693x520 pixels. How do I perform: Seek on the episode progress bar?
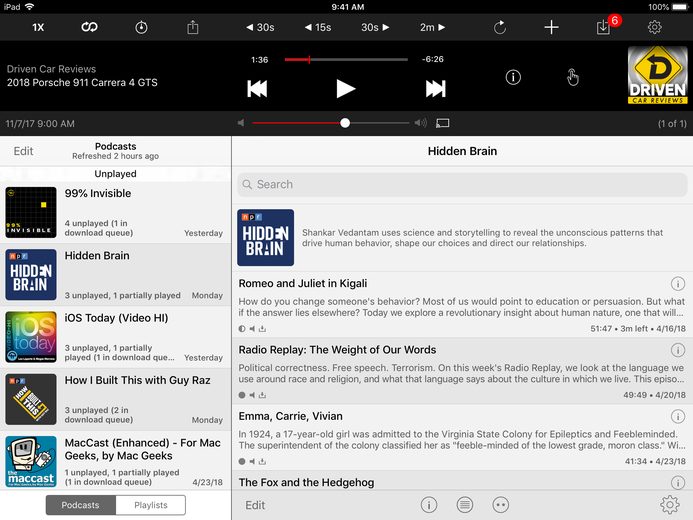click(346, 59)
